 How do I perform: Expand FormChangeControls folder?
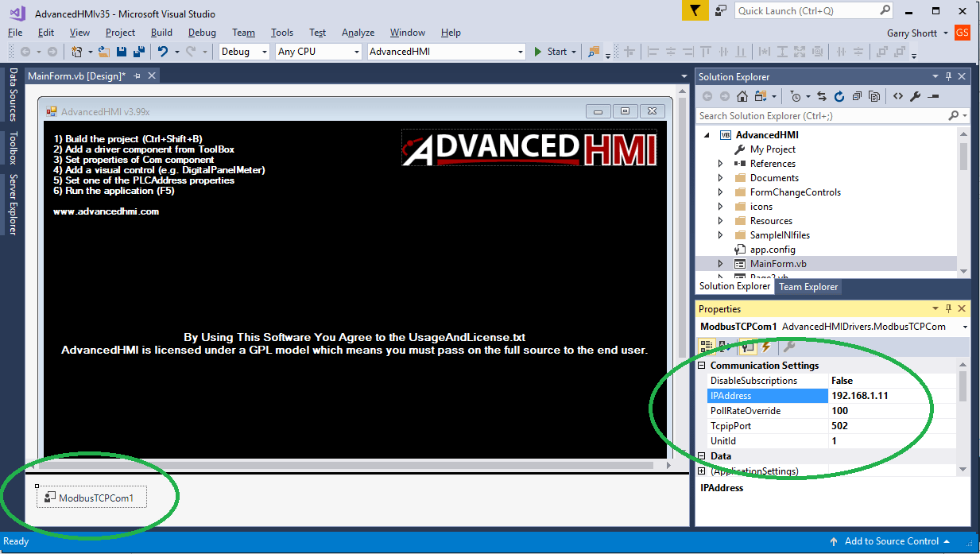click(721, 192)
